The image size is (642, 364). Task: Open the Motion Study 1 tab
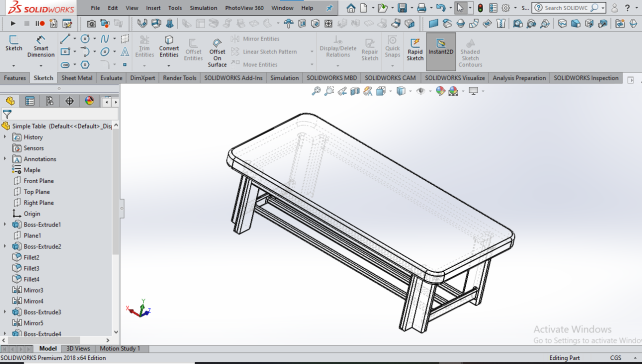click(x=120, y=348)
